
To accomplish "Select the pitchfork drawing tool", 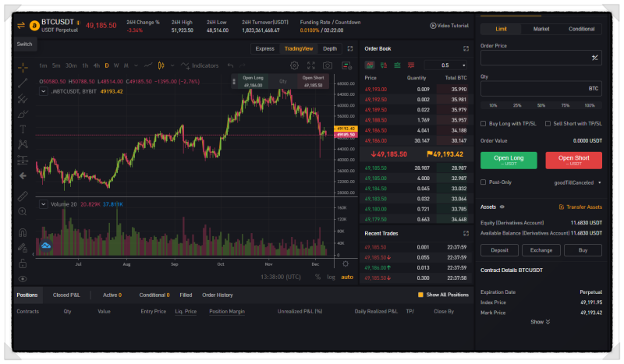I will pyautogui.click(x=23, y=98).
